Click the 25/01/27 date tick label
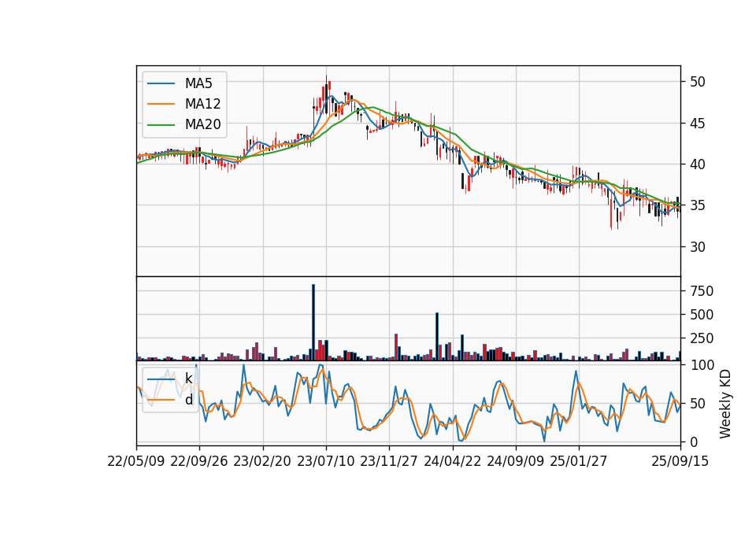 (x=579, y=461)
